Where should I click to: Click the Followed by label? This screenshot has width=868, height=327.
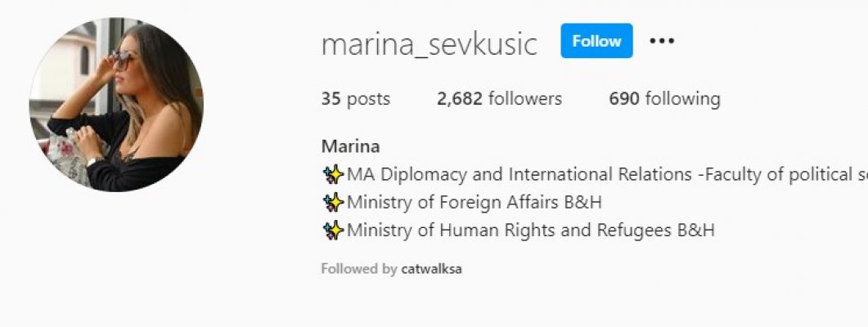358,270
